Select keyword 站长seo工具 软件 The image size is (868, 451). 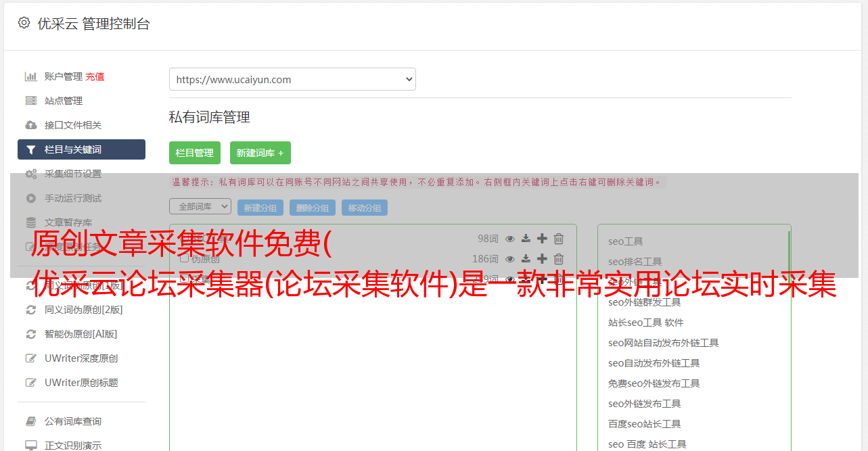click(645, 323)
